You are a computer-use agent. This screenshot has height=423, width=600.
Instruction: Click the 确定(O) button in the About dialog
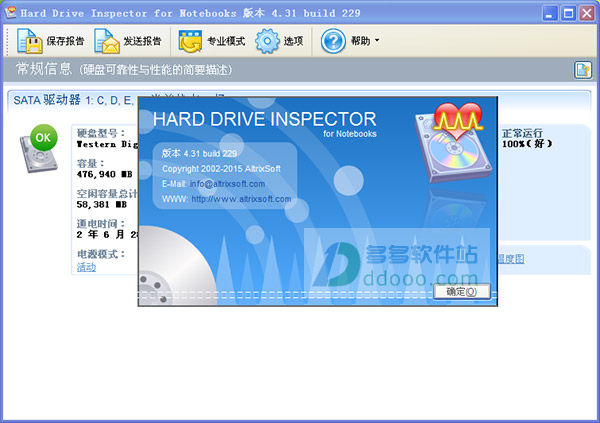(x=461, y=292)
